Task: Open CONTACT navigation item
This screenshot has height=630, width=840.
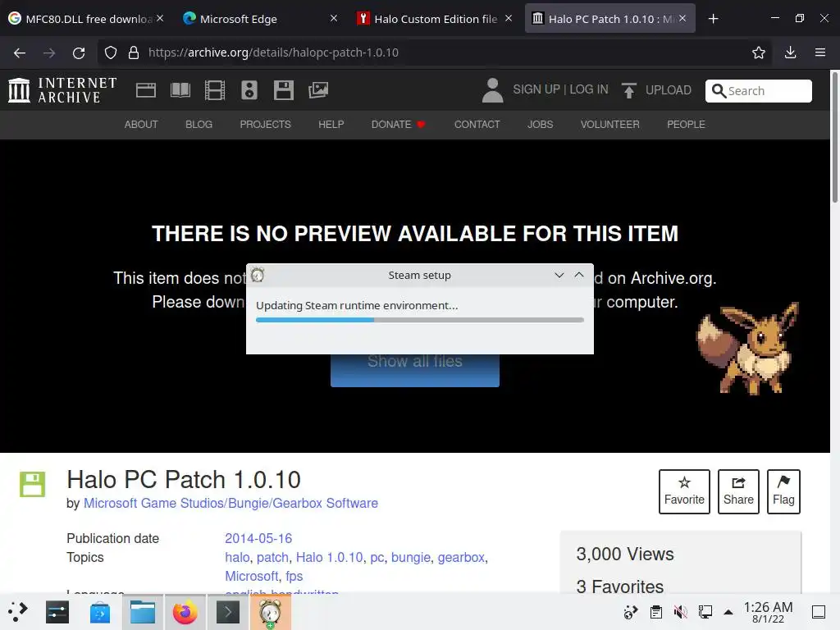Action: click(477, 125)
